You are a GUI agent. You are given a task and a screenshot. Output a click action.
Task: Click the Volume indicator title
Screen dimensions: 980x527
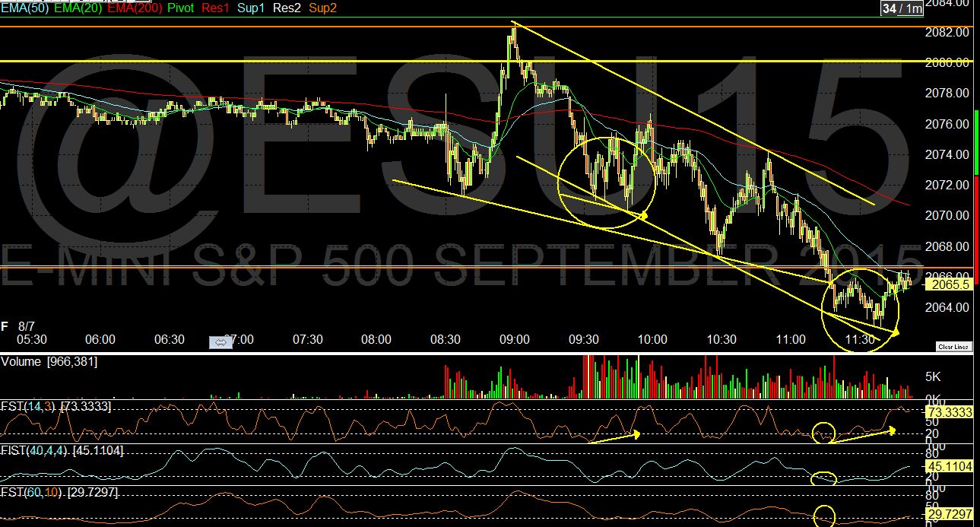tap(21, 362)
